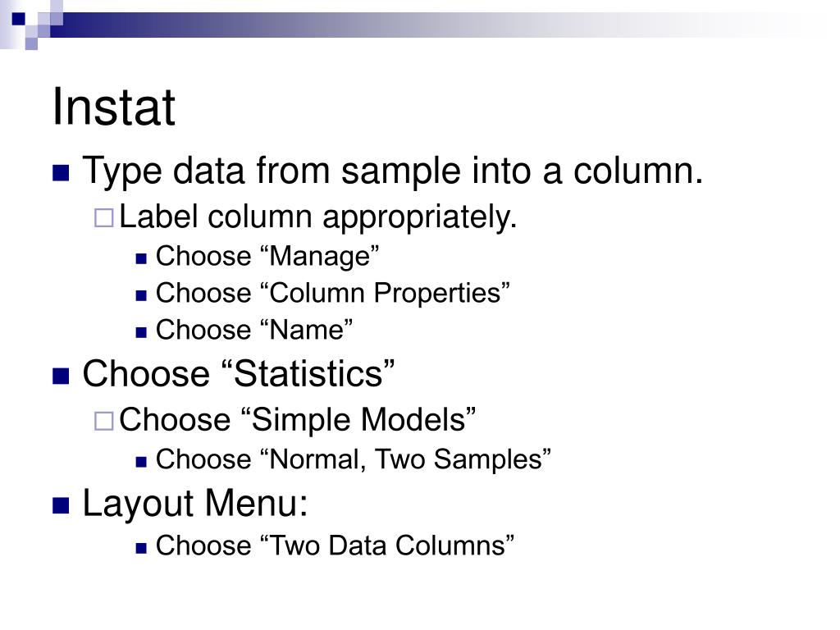Click the square bullet beside Choose "Statistics"
The width and height of the screenshot is (840, 630).
click(x=61, y=376)
